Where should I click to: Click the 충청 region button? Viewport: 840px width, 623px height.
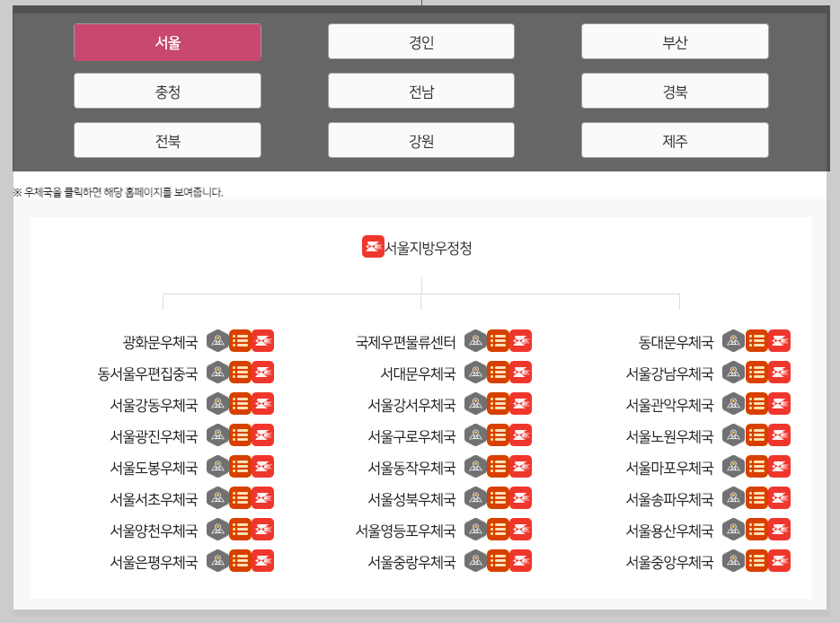coord(167,90)
